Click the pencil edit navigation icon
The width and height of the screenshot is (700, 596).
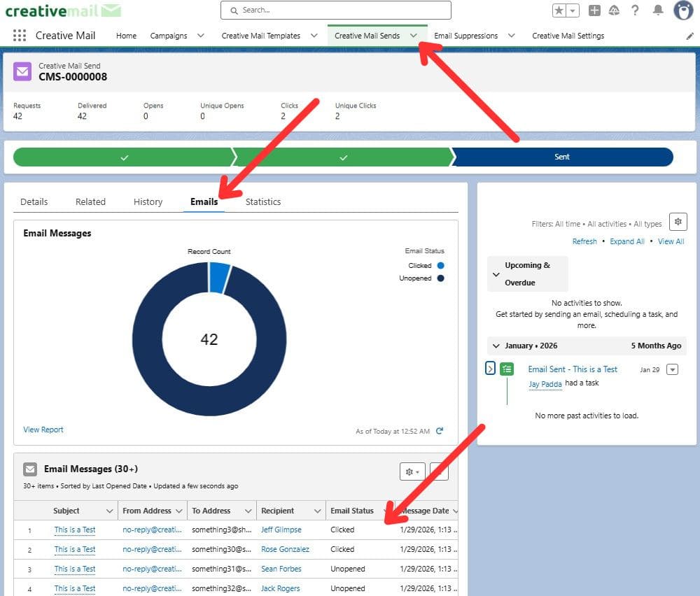click(689, 36)
